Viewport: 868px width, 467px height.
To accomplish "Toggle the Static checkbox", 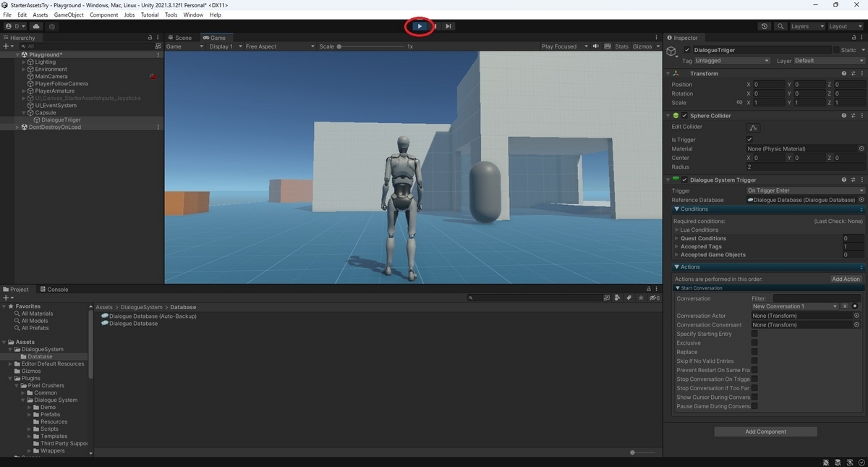I will (836, 50).
